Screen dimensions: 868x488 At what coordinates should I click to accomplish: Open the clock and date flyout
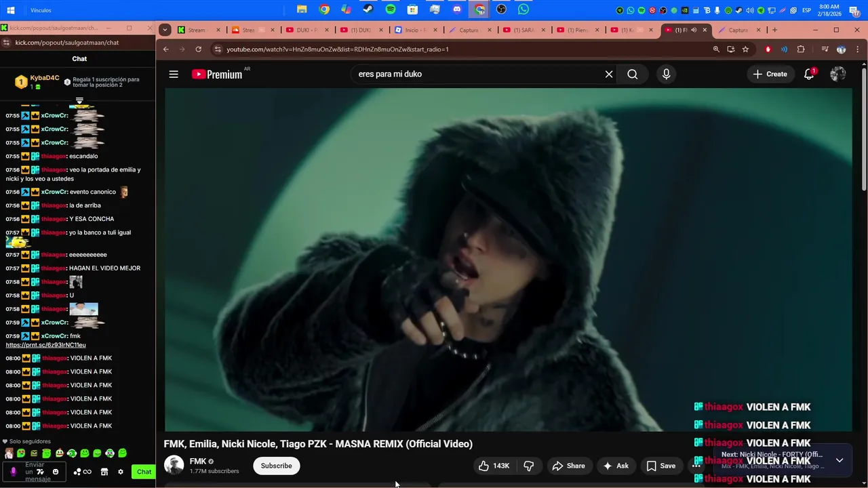[829, 10]
